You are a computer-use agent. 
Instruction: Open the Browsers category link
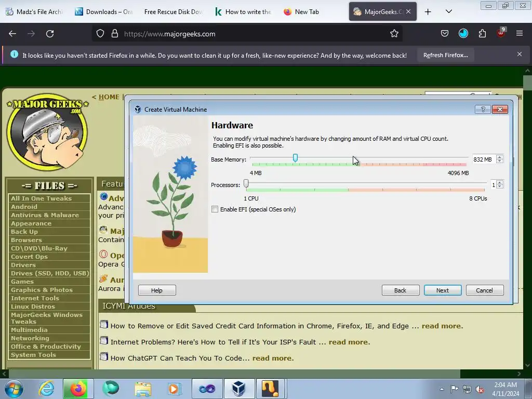[x=26, y=240]
